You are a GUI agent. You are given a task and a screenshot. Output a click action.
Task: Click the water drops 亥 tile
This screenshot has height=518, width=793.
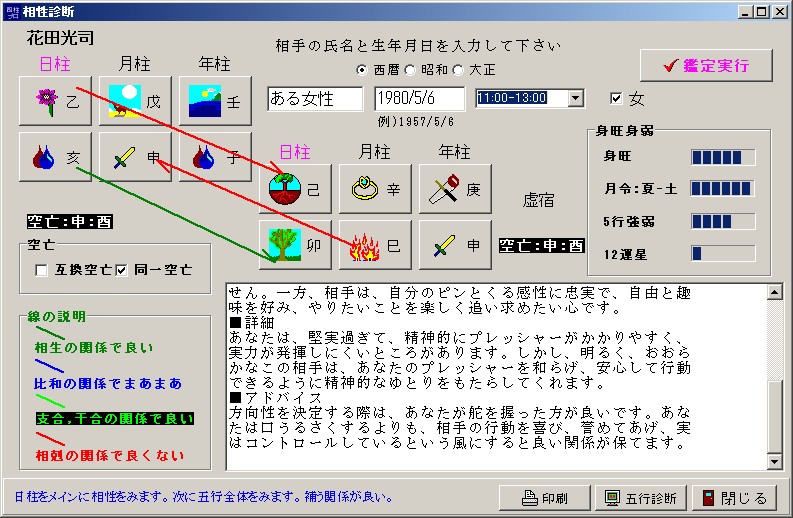pyautogui.click(x=56, y=157)
